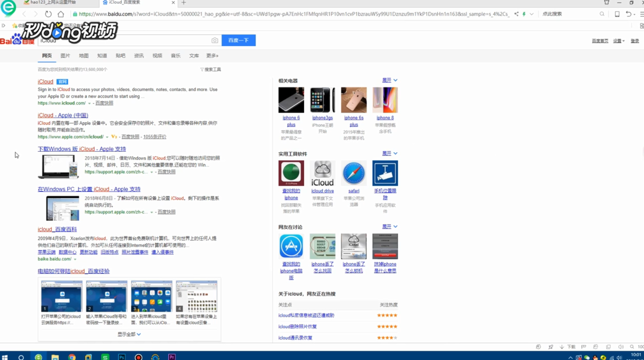Image resolution: width=644 pixels, height=360 pixels.
Task: Open the iphone 6 plus thumbnail
Action: click(x=291, y=100)
